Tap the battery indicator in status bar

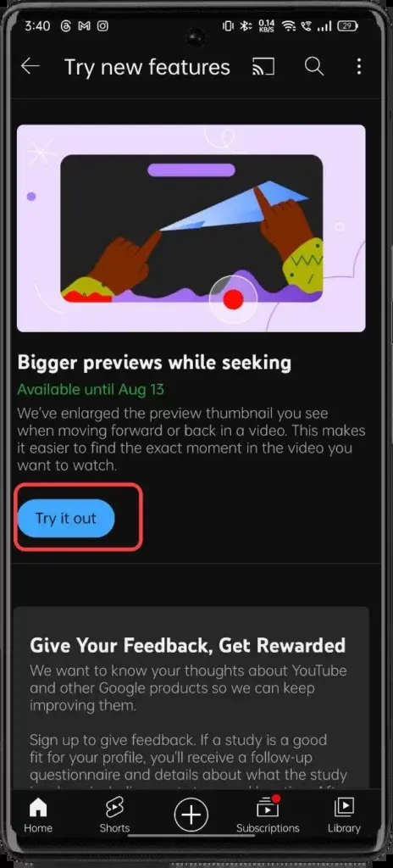click(347, 25)
